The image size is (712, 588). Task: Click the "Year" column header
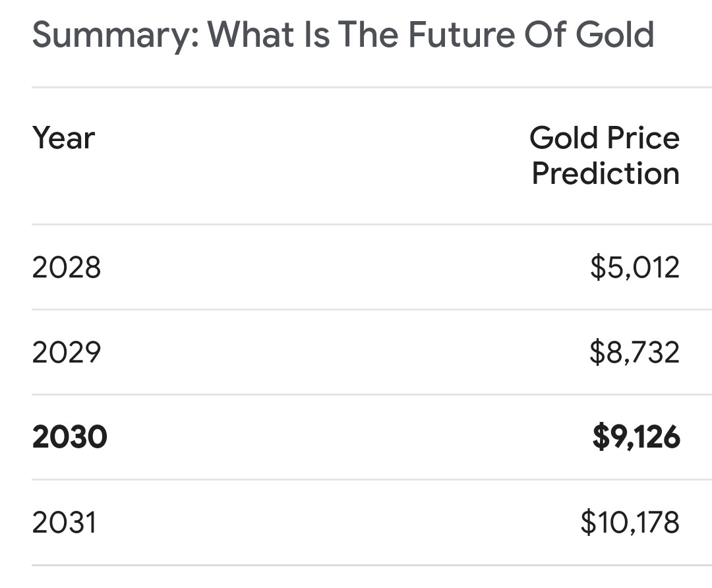click(x=63, y=138)
